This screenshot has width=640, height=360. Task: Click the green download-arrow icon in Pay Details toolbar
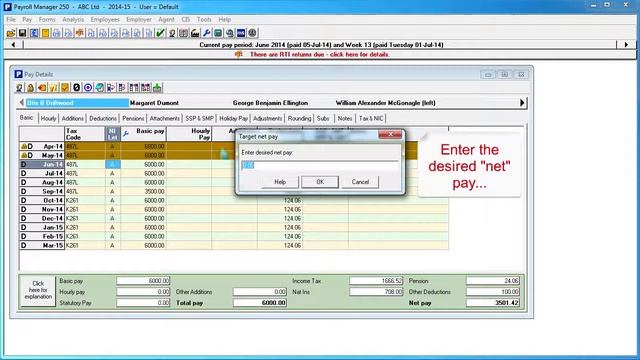coord(157,87)
